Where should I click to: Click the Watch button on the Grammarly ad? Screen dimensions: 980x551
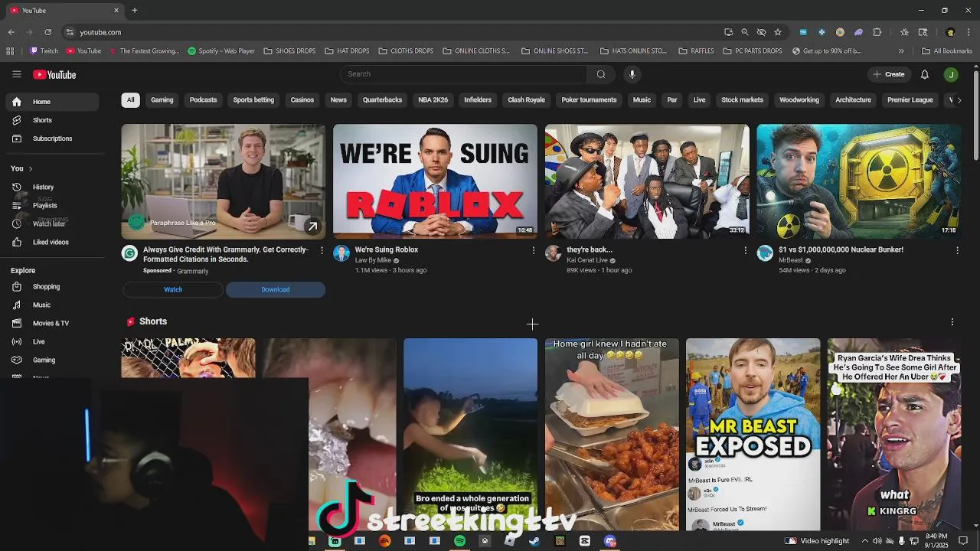click(x=173, y=289)
